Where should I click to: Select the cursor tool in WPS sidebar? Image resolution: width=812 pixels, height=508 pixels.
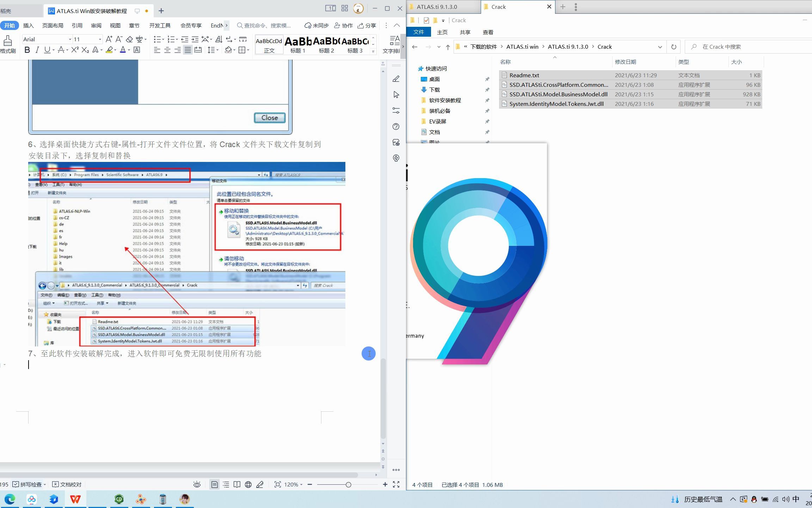[396, 95]
